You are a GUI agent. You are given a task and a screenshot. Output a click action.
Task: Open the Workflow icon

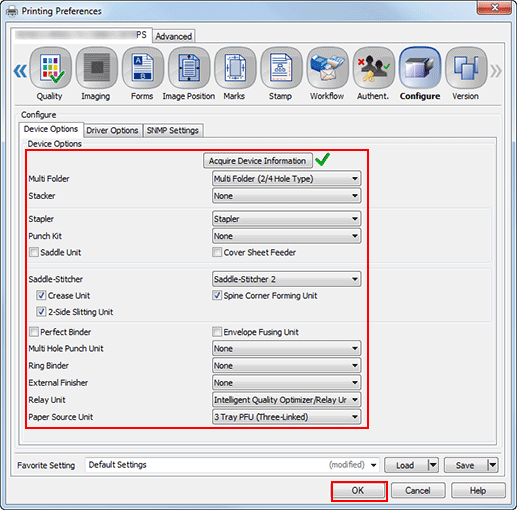click(328, 68)
